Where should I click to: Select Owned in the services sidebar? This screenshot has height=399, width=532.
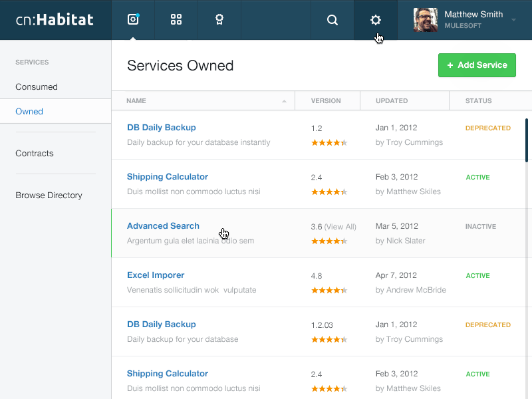click(x=29, y=112)
